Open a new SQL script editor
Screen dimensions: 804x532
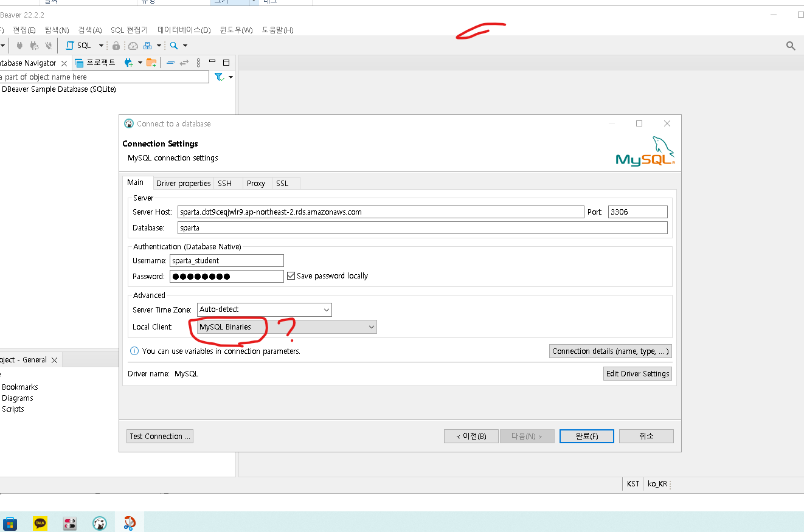tap(78, 46)
